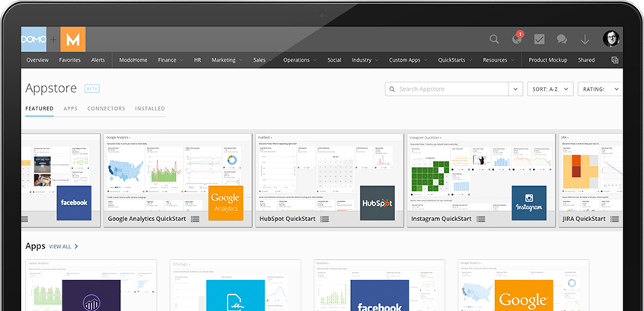Click the DOMO logo
The height and width of the screenshot is (311, 644).
[x=33, y=39]
